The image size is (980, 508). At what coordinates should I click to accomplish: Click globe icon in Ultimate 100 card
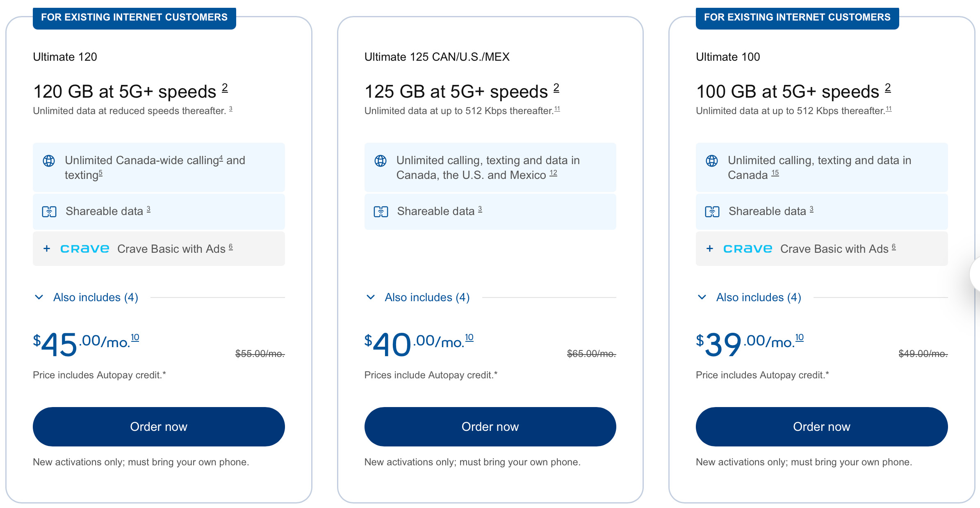(712, 161)
